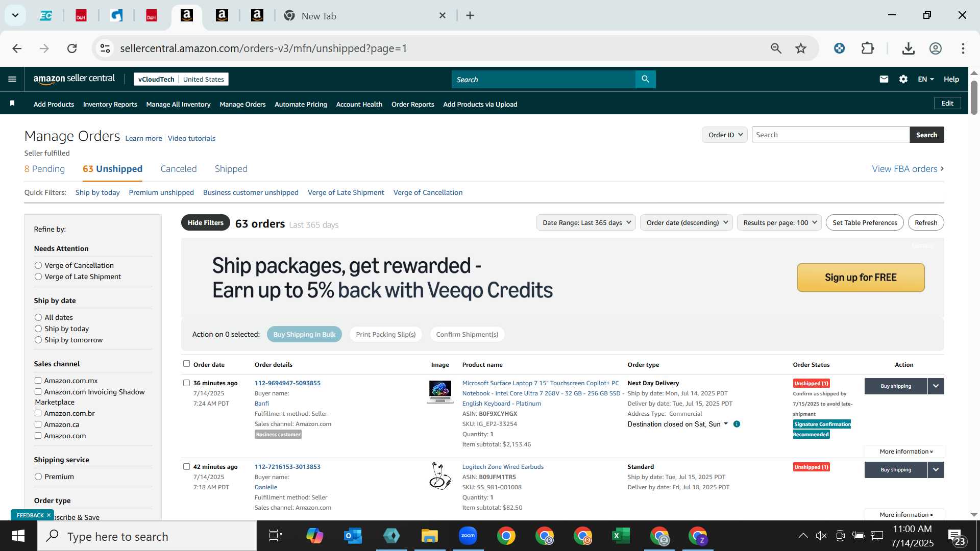Image resolution: width=980 pixels, height=551 pixels.
Task: Expand Destination closed on Sat, Sun dropdown
Action: (677, 424)
